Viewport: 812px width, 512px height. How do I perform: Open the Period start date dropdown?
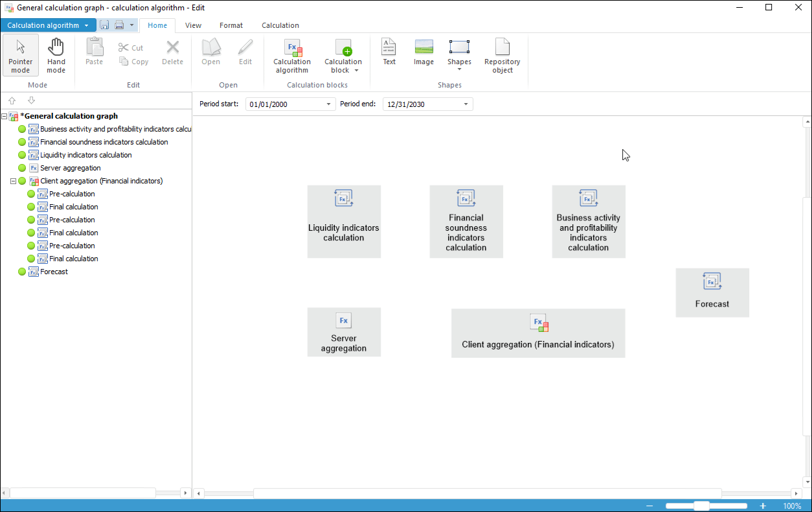pos(328,104)
